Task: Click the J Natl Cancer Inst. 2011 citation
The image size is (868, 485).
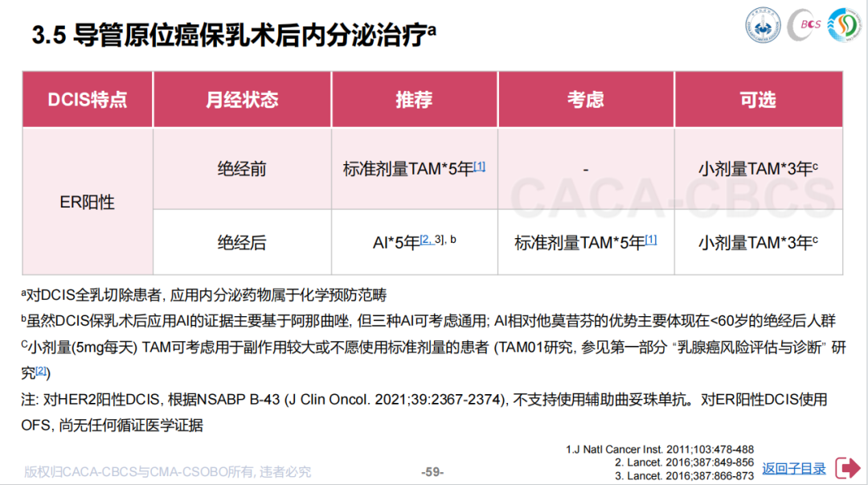Action: pos(659,449)
